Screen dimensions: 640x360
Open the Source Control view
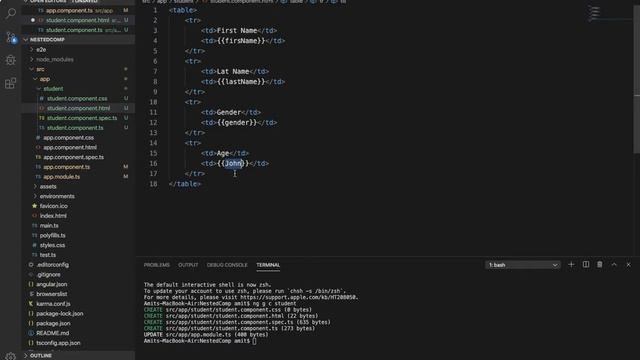click(11, 37)
